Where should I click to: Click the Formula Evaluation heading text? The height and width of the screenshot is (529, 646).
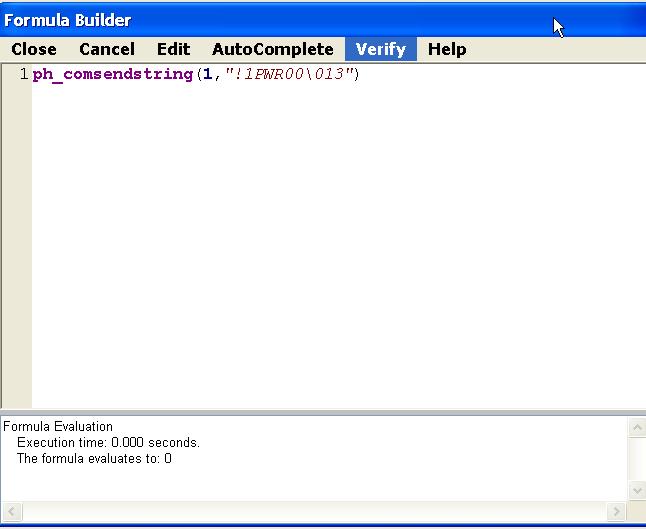pyautogui.click(x=58, y=426)
